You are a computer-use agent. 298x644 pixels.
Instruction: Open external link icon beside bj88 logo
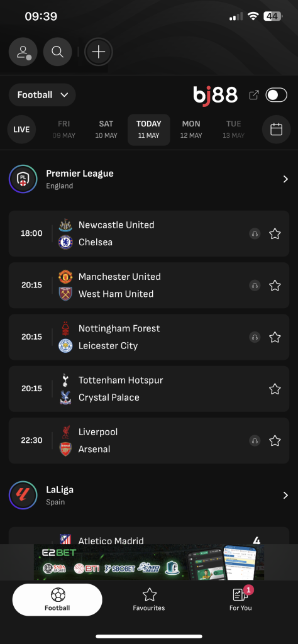tap(254, 95)
